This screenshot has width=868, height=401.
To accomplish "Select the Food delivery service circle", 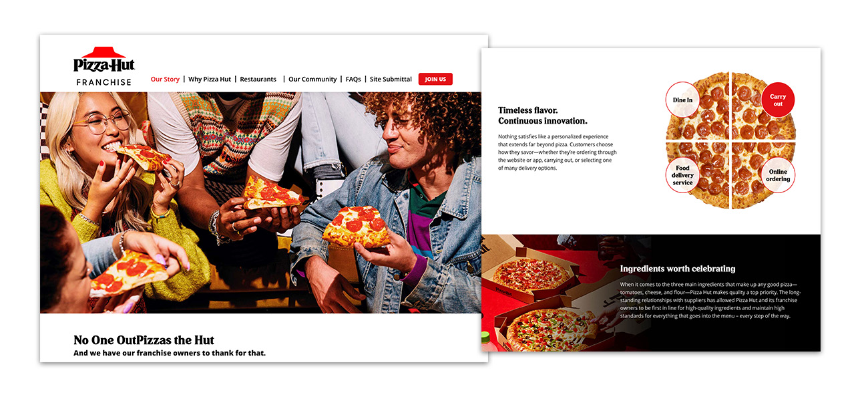I will 682,175.
